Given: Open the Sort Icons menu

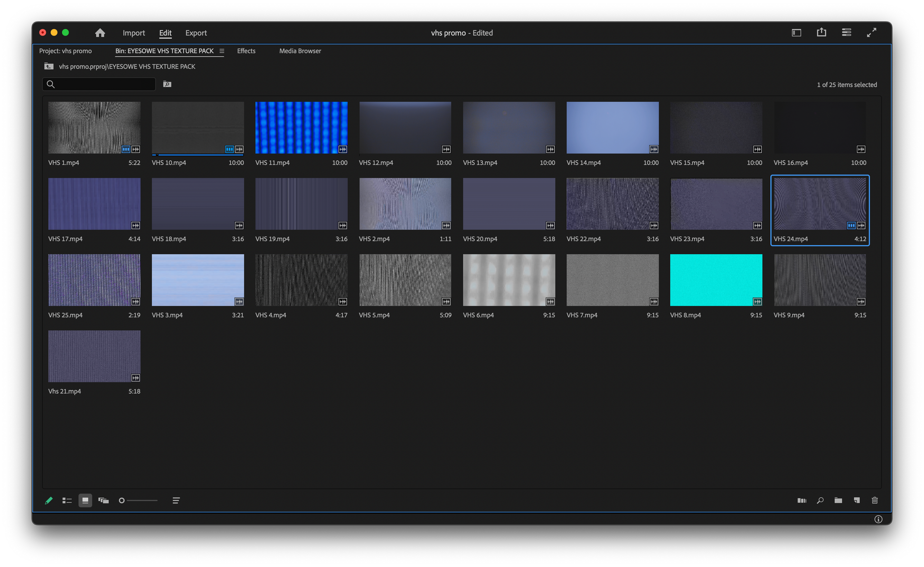Looking at the screenshot, I should point(176,501).
